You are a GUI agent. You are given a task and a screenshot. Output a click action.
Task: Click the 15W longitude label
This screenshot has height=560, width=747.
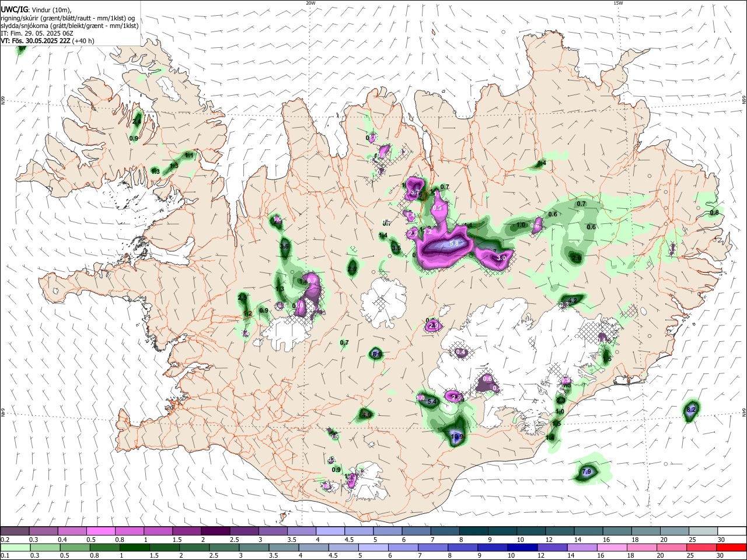618,3
